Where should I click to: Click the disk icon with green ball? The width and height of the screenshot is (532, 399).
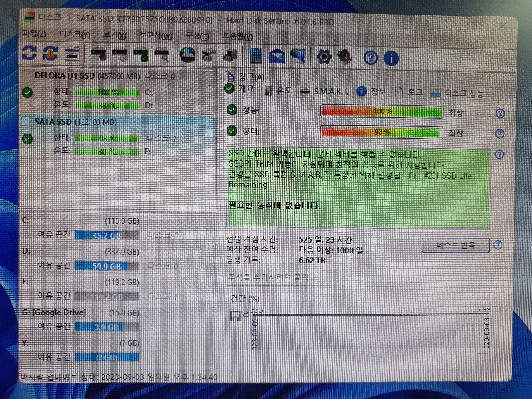(141, 56)
